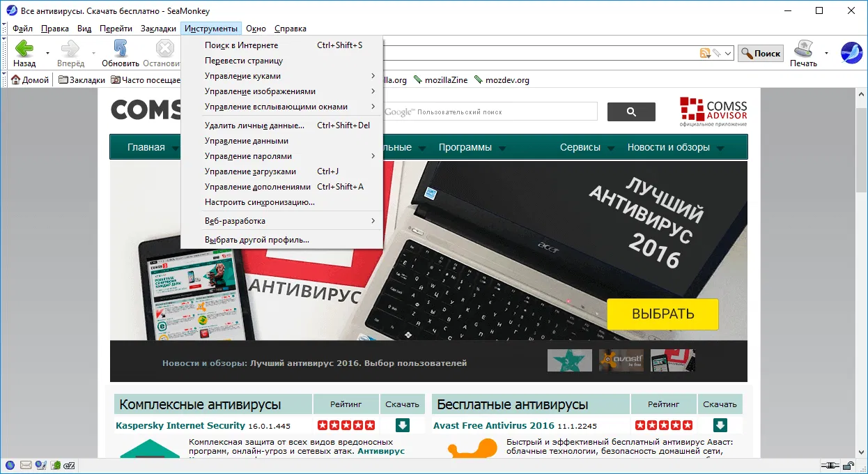Open the Файл menu
Screen dimensions: 868x474
[x=22, y=29]
